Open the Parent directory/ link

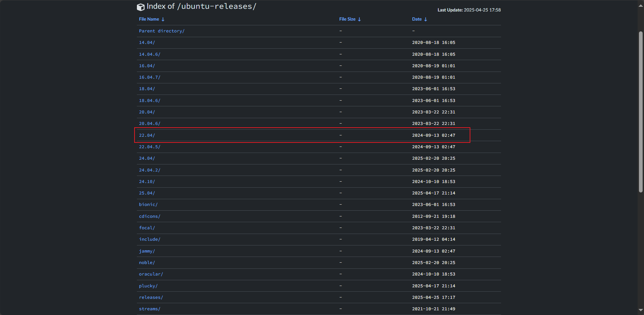[x=162, y=31]
